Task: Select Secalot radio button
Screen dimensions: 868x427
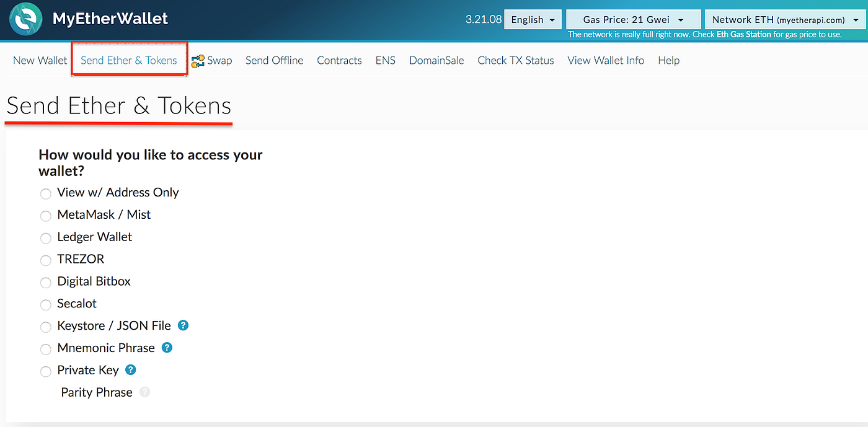Action: click(45, 305)
